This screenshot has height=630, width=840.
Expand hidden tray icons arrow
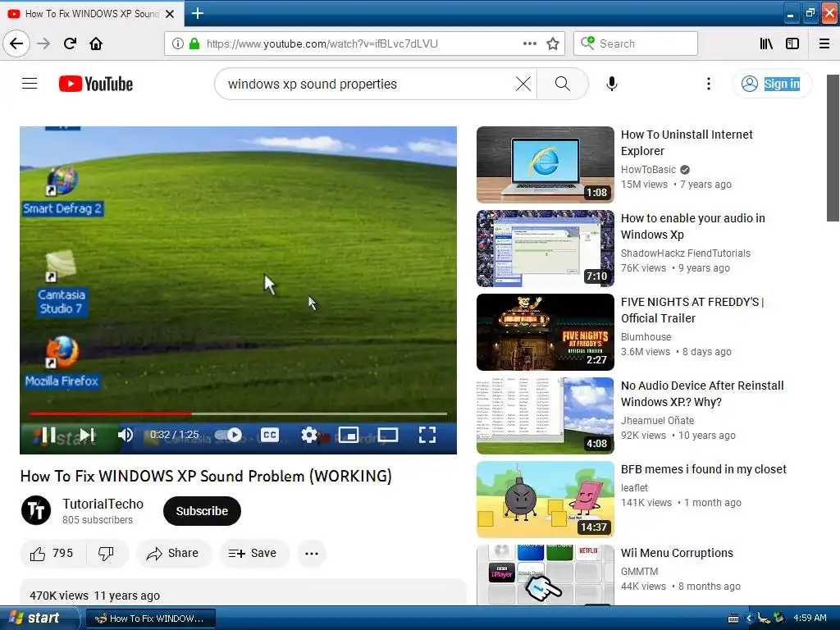click(x=749, y=619)
